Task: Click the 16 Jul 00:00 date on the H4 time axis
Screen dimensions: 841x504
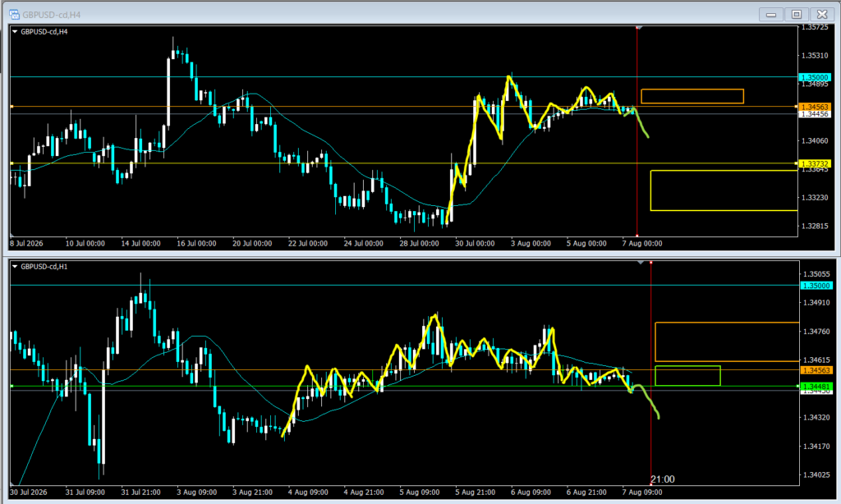Action: click(x=196, y=244)
